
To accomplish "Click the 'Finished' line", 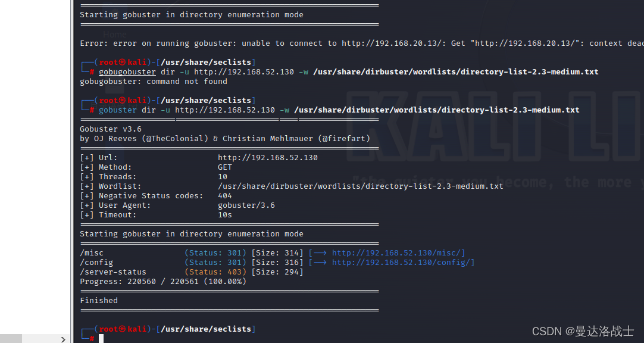I will tap(99, 301).
